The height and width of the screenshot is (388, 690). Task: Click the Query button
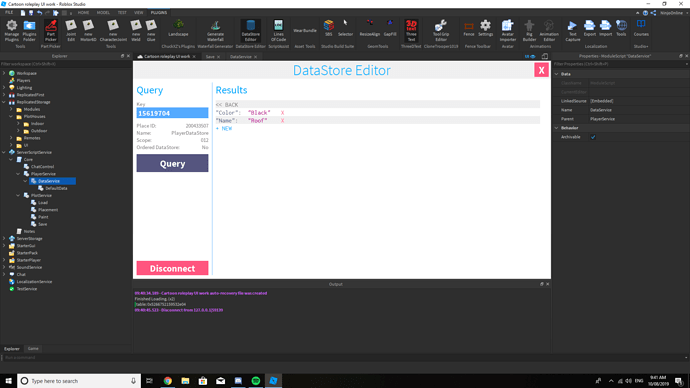point(172,163)
